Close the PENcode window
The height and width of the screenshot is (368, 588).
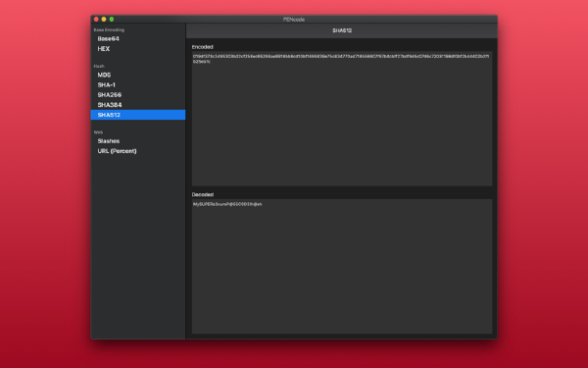[96, 20]
